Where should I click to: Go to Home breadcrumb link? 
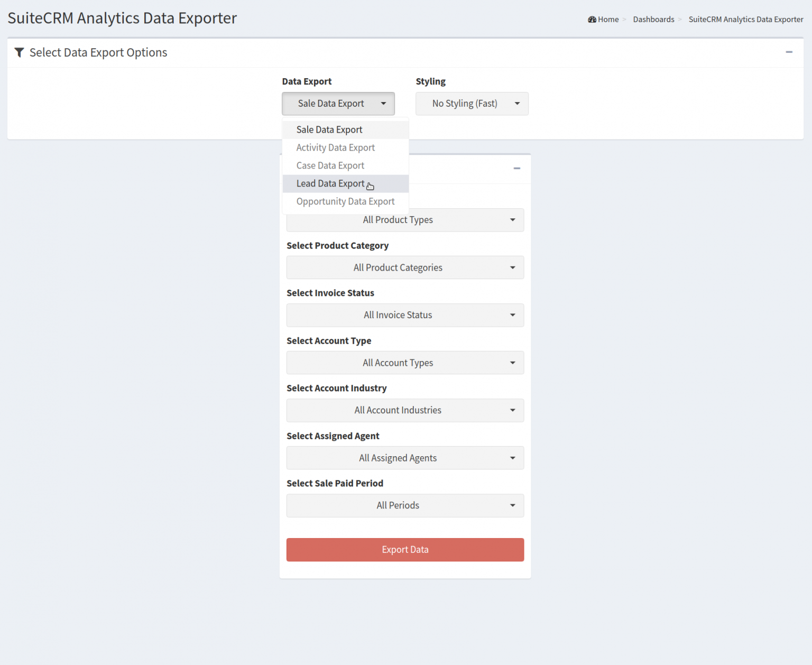pos(608,20)
